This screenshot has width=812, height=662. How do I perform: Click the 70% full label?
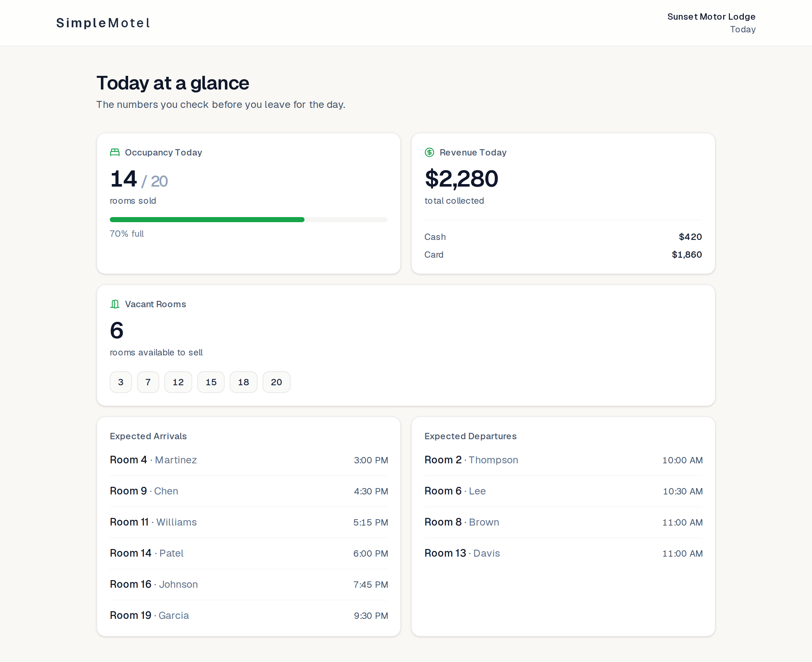(127, 234)
